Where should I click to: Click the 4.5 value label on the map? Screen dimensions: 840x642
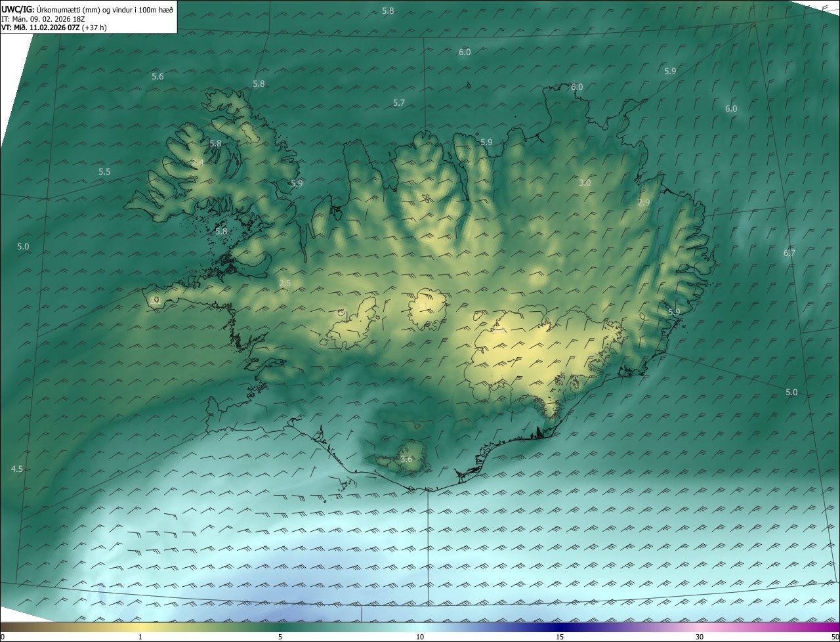point(17,469)
